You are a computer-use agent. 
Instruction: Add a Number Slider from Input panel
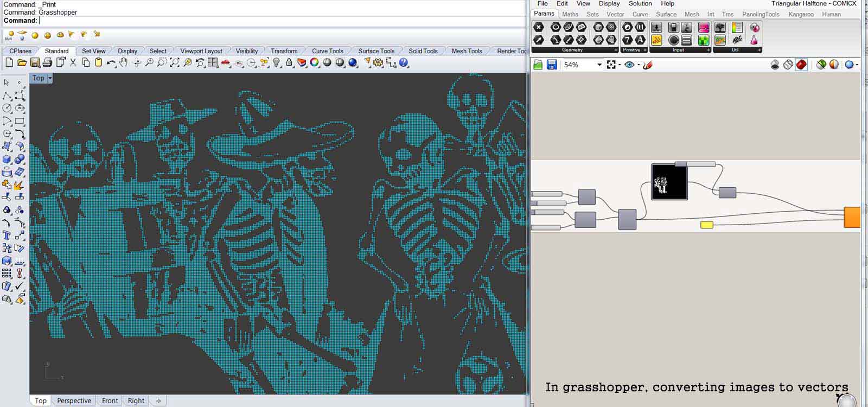[656, 27]
